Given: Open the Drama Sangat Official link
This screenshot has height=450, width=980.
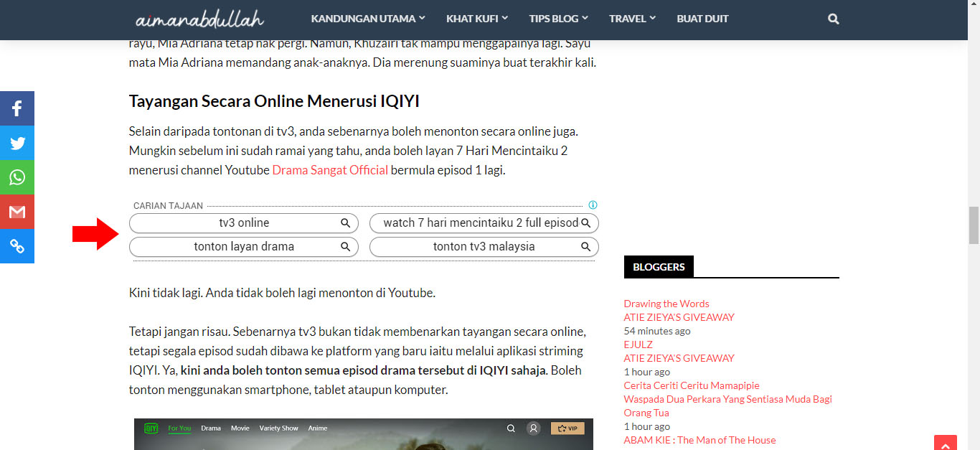Looking at the screenshot, I should tap(330, 169).
